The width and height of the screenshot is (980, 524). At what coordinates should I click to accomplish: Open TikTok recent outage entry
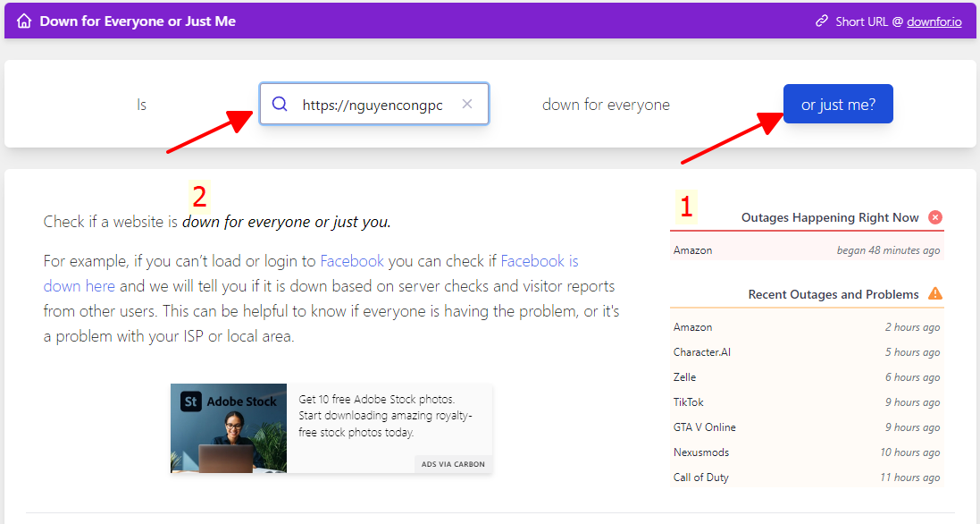807,402
